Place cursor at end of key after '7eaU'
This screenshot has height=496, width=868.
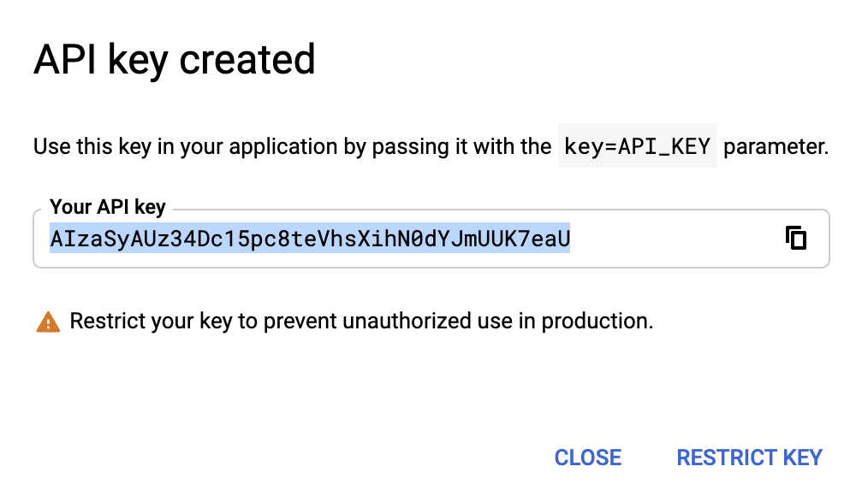[570, 239]
